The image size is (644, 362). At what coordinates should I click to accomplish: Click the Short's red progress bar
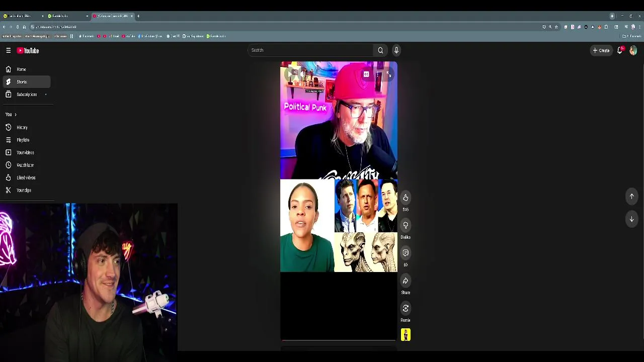pyautogui.click(x=339, y=340)
